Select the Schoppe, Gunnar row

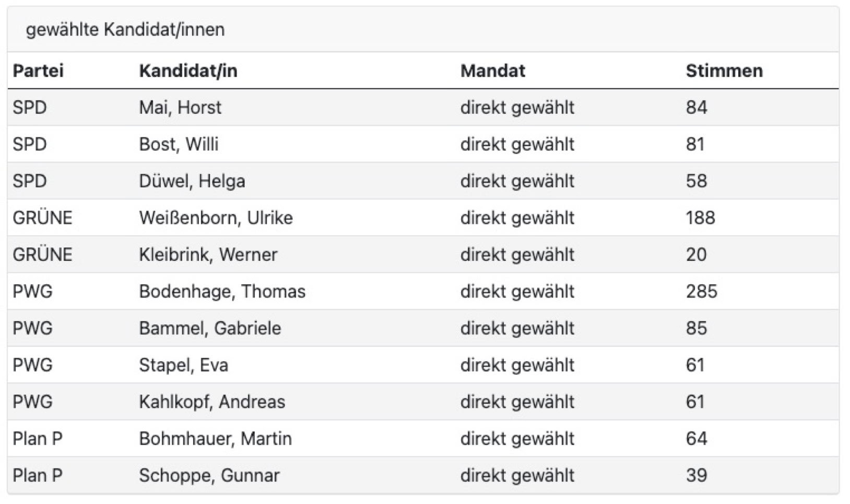(209, 475)
